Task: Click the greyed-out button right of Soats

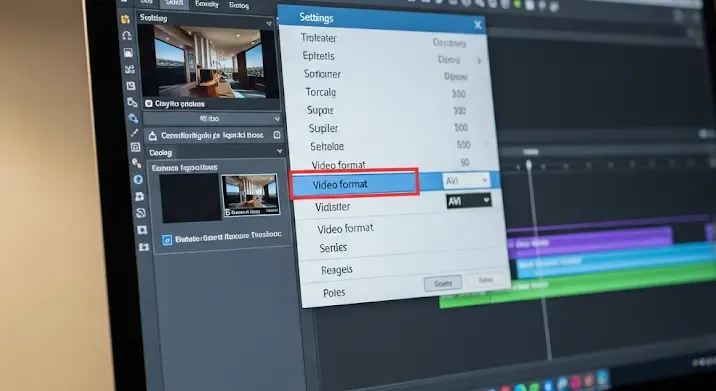Action: pos(485,280)
